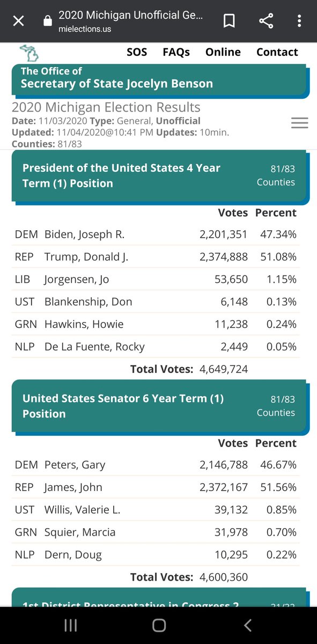Open the hamburger menu beside election results
Viewport: 317px width, 644px height.
[299, 123]
